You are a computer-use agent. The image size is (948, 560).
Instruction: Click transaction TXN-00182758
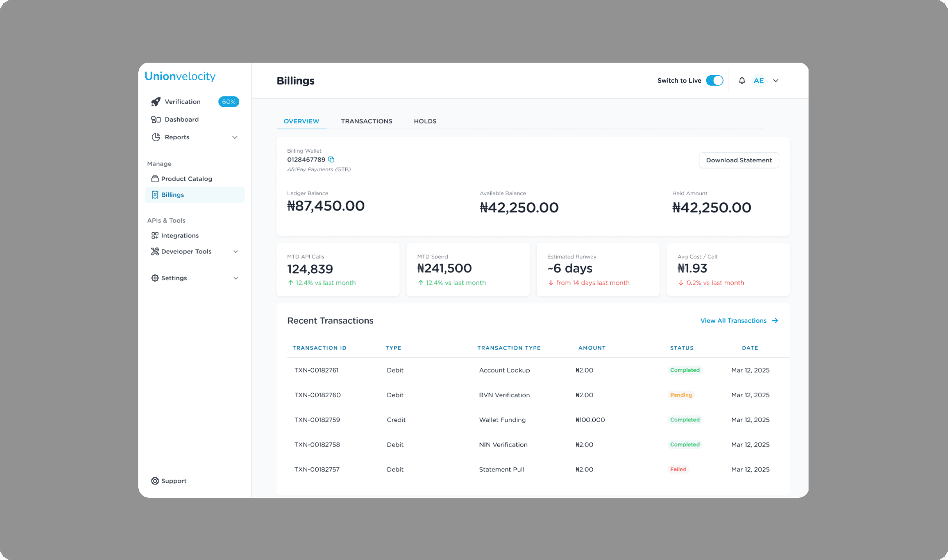pyautogui.click(x=317, y=445)
